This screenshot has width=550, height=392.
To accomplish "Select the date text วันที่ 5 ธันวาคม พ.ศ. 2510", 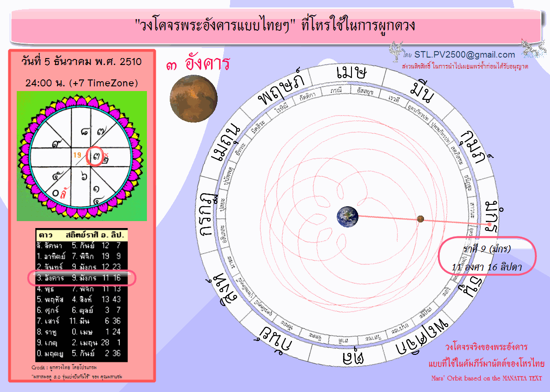I will 81,62.
